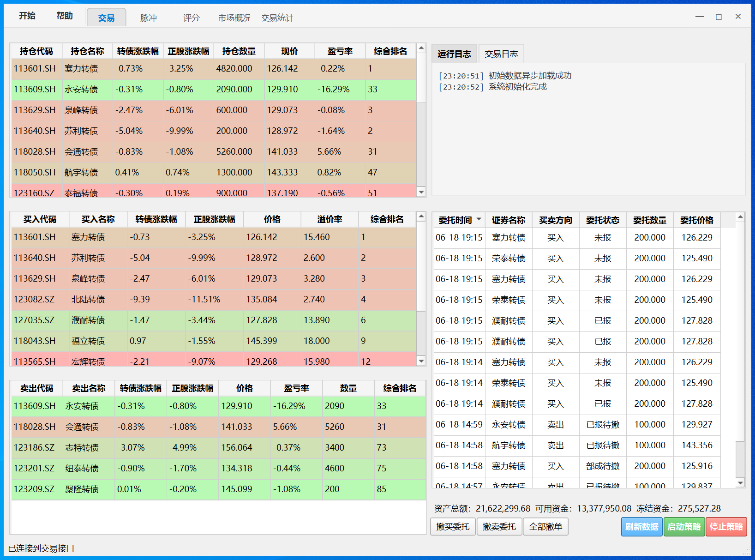Sort holdings by 盈亏率 column header
The image size is (755, 560).
tap(340, 51)
